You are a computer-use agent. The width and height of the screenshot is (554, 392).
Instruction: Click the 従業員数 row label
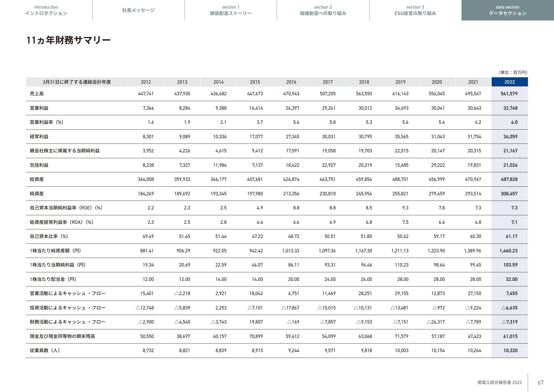[42, 350]
